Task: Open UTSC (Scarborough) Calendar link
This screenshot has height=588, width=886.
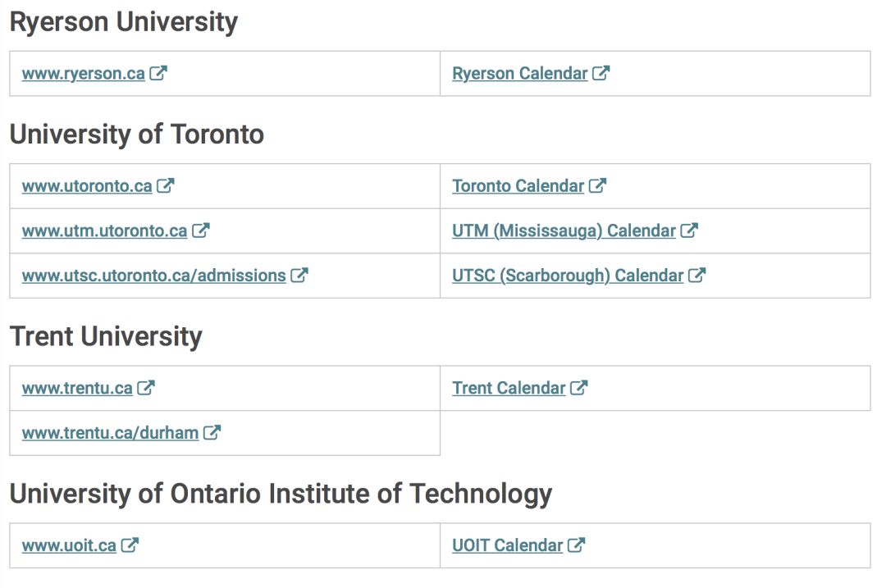Action: (568, 276)
